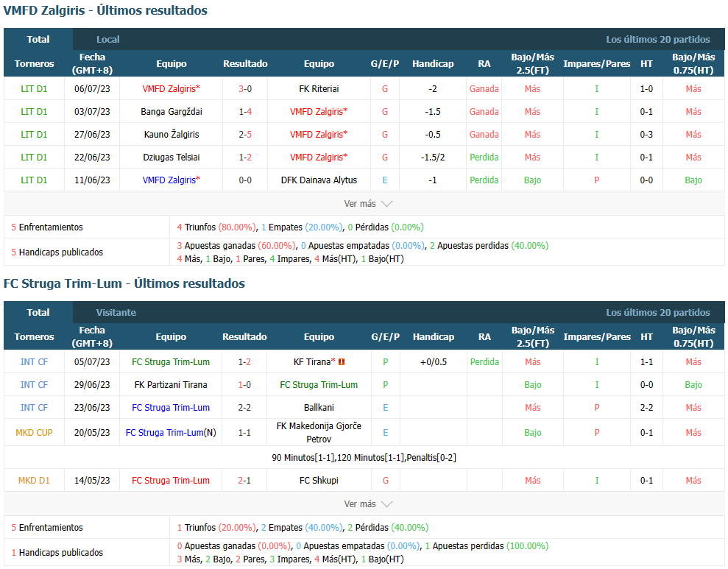Click the VMFD Zalgiris - Últimos resultados heading
This screenshot has width=728, height=569.
click(x=105, y=10)
